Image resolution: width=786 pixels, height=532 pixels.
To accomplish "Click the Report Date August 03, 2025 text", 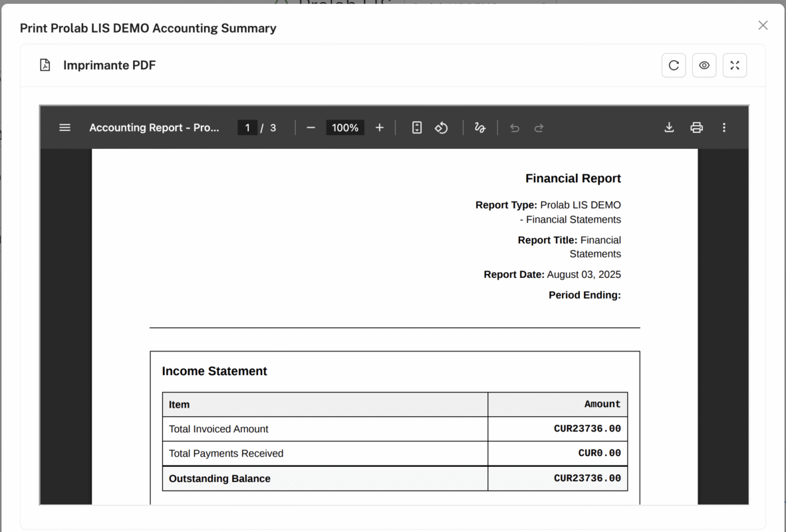I will pos(553,275).
